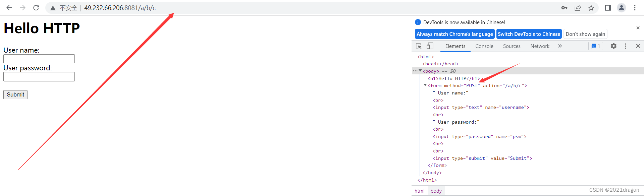
Task: Open the Network tab
Action: coord(540,46)
